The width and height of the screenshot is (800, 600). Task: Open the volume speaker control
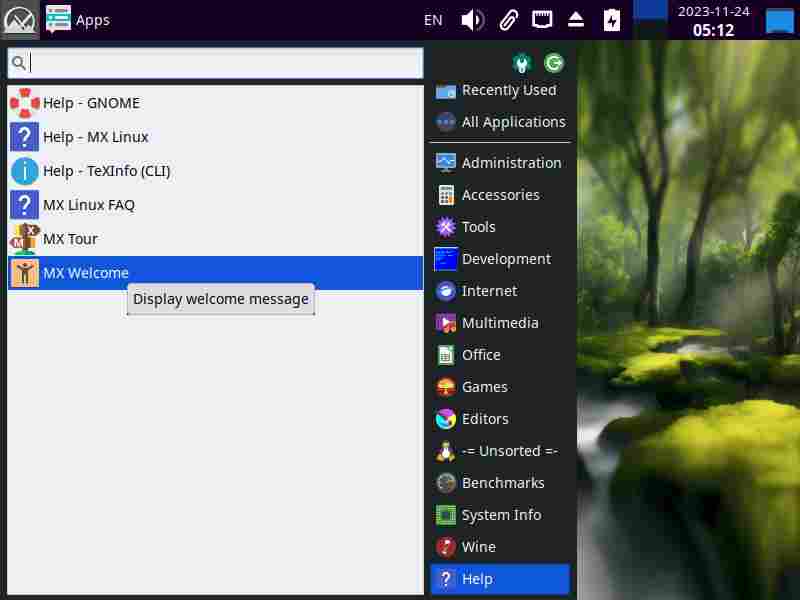pyautogui.click(x=472, y=20)
